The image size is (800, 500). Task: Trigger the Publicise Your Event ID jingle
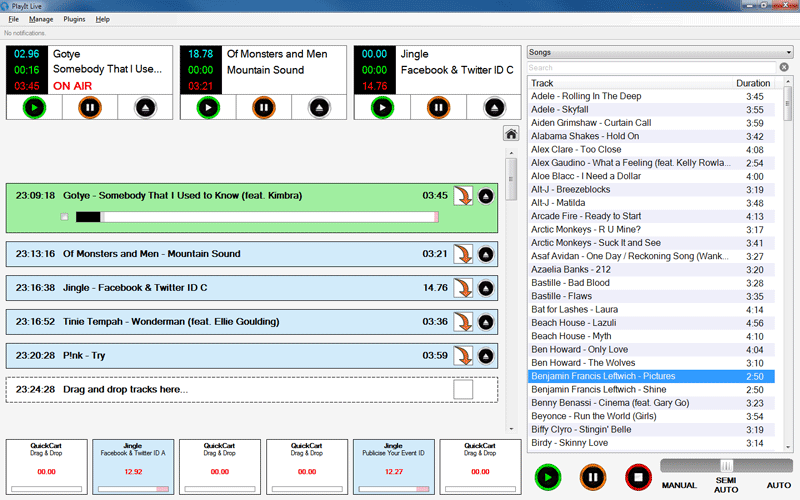click(393, 467)
